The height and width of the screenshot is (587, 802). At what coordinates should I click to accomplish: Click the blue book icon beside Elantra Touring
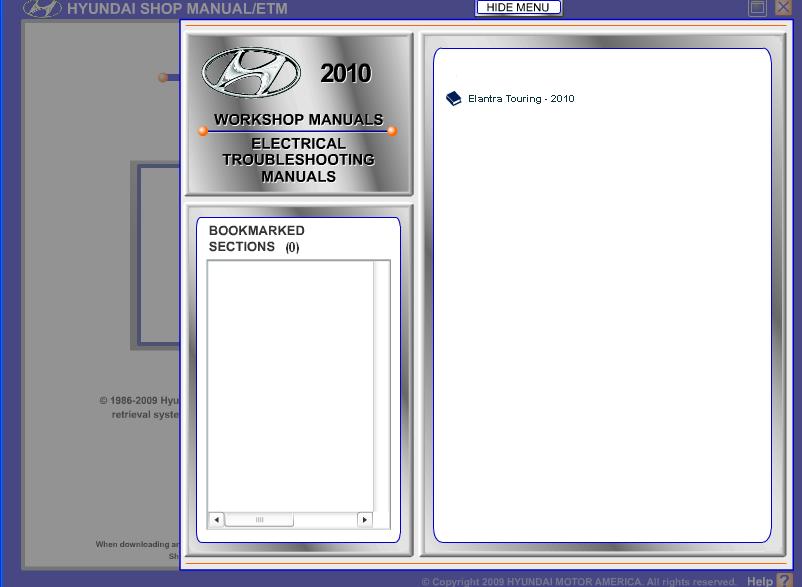point(453,98)
